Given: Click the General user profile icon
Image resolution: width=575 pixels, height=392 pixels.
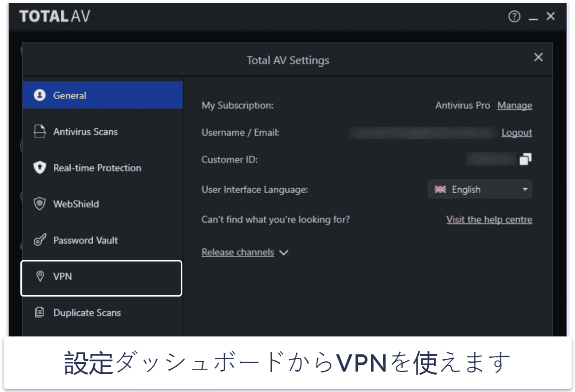Looking at the screenshot, I should (40, 95).
